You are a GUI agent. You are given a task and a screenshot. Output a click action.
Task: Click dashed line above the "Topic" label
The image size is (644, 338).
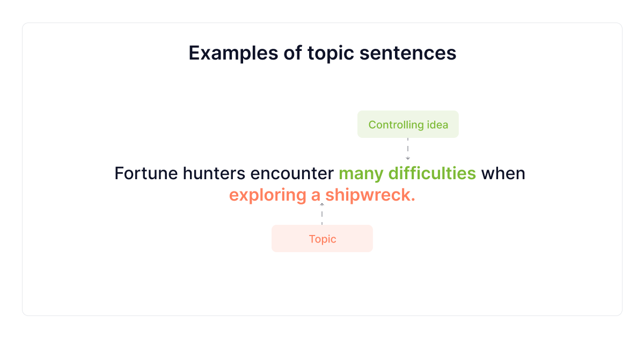(x=322, y=216)
